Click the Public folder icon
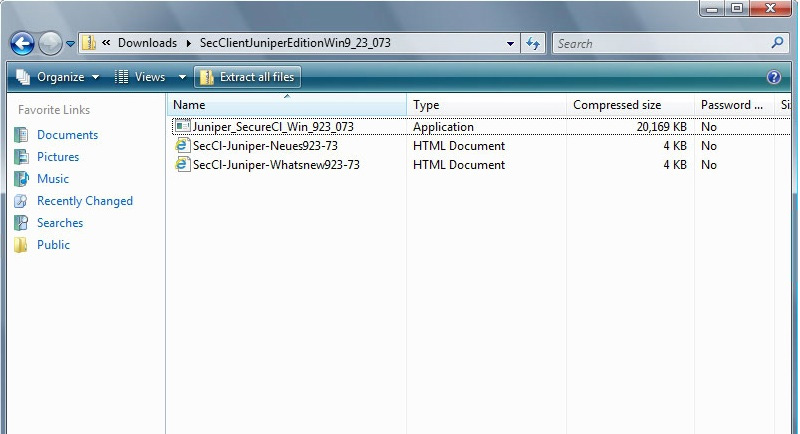 [21, 245]
